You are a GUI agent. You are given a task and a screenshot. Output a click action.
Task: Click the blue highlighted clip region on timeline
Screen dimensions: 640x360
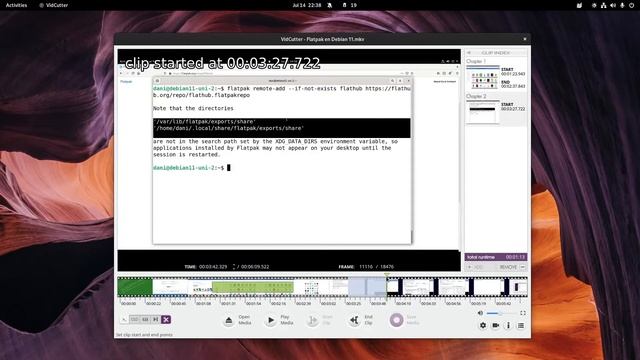click(x=367, y=287)
